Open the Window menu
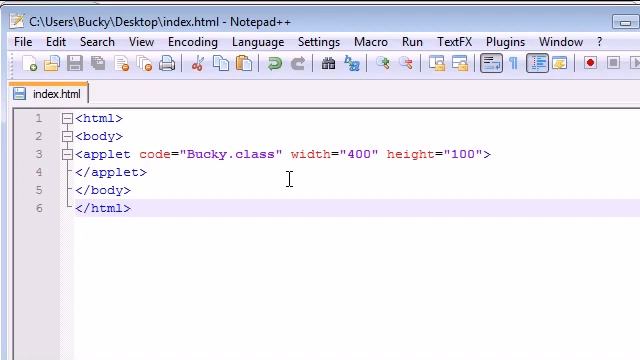This screenshot has height=360, width=640. [x=561, y=42]
